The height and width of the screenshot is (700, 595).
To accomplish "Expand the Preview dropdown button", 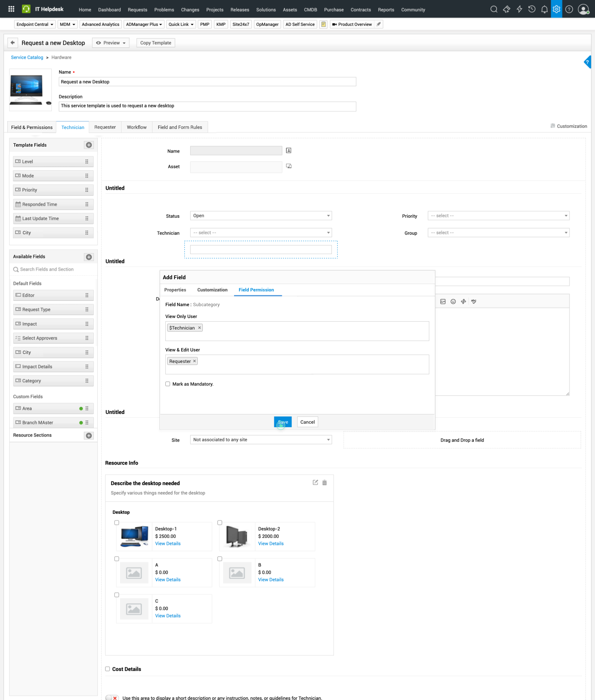I will point(111,43).
